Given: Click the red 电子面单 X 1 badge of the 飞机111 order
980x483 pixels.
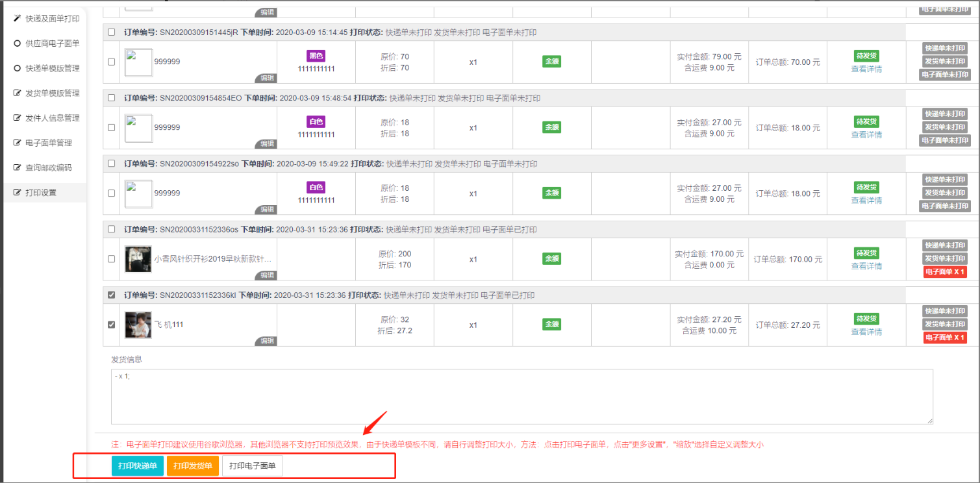Looking at the screenshot, I should click(x=945, y=338).
